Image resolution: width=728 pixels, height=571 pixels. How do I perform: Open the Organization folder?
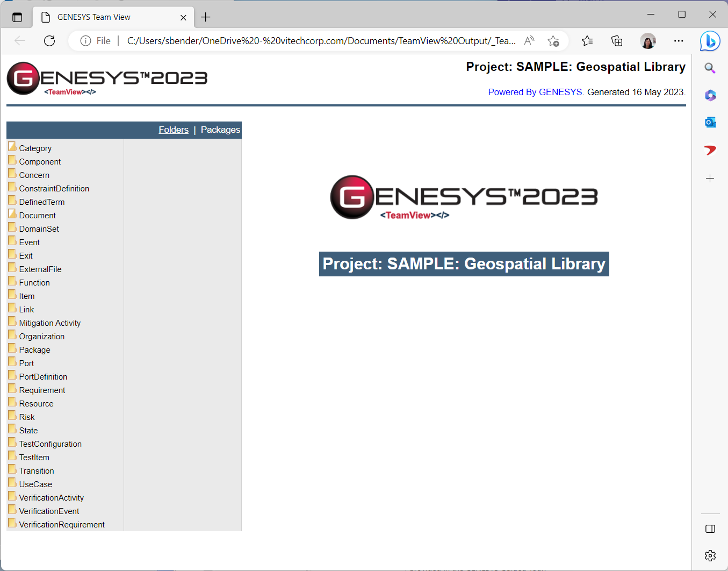[37, 336]
